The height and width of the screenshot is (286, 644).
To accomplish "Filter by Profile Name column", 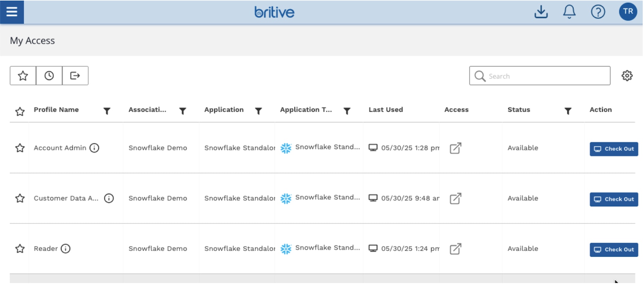I will (x=107, y=111).
